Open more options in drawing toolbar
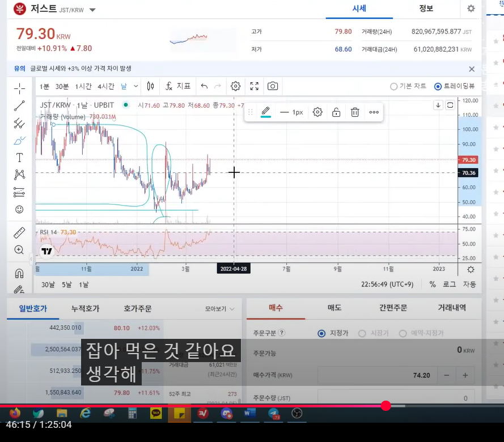504x442 pixels. tap(374, 112)
